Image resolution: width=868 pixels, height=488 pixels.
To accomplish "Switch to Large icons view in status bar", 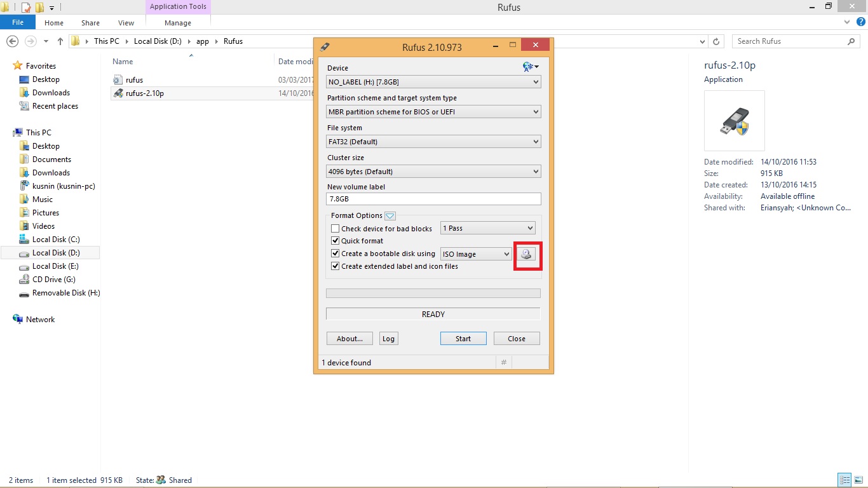I will coord(858,480).
